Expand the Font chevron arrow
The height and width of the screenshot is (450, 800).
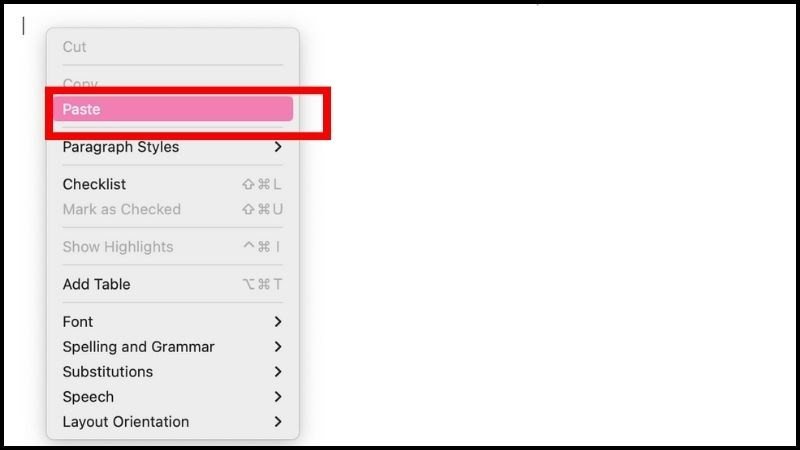[x=278, y=322]
